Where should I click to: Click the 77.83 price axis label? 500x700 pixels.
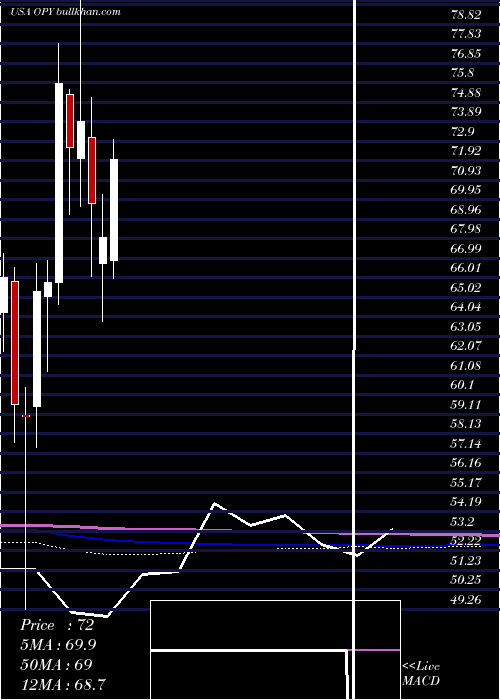point(466,34)
